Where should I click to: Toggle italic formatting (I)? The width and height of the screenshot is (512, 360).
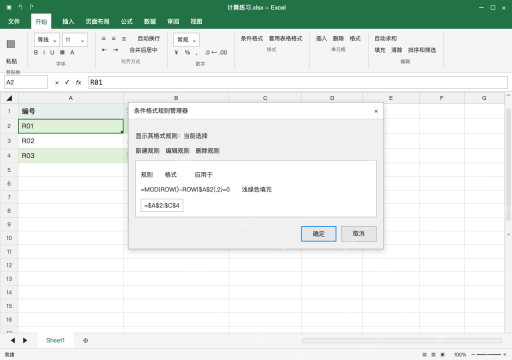[44, 52]
